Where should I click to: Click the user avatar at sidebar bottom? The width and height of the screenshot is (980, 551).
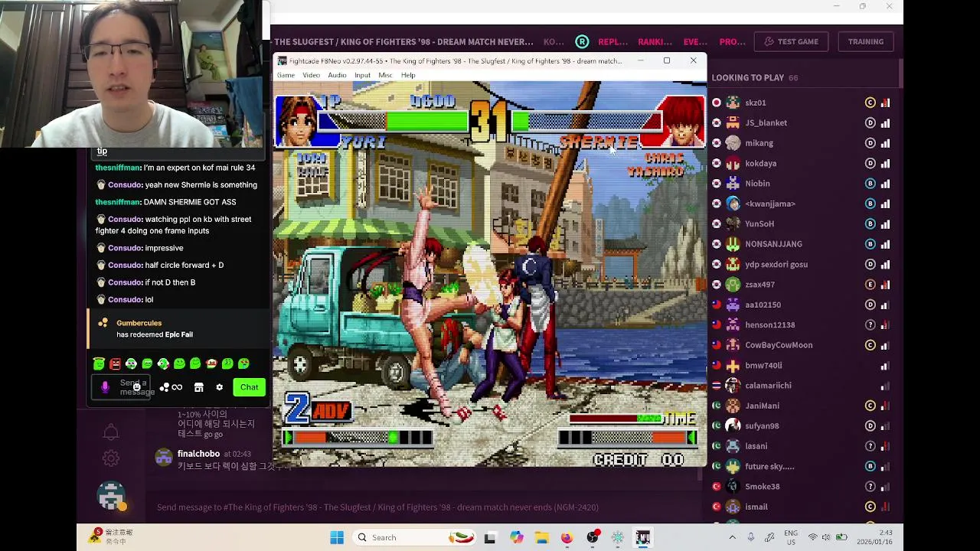point(111,496)
